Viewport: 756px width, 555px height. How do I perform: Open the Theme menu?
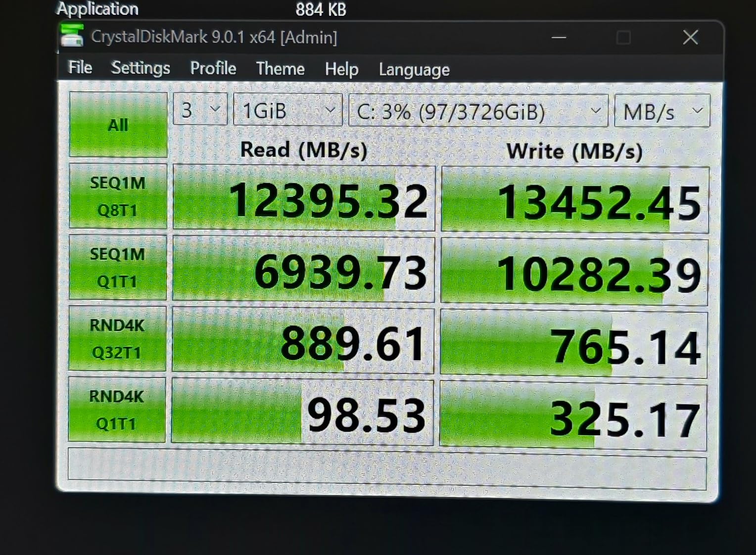[280, 69]
